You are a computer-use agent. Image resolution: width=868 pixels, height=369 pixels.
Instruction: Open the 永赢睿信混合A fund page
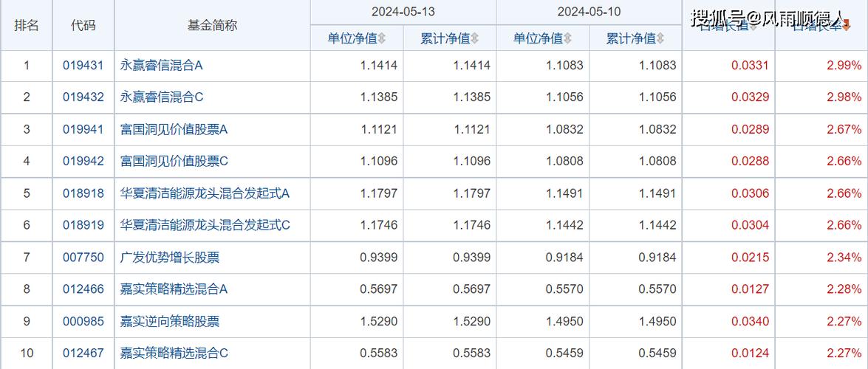tap(162, 65)
